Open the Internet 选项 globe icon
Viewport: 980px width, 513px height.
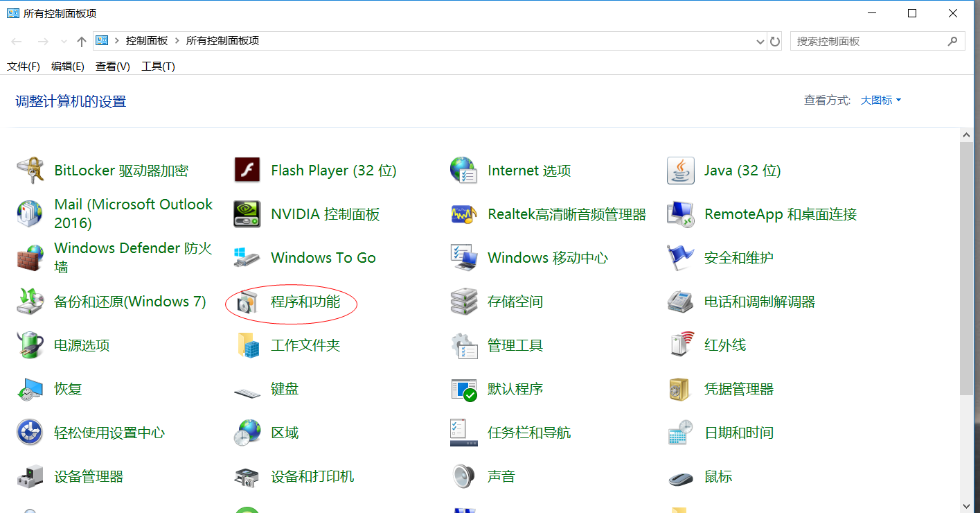click(464, 171)
